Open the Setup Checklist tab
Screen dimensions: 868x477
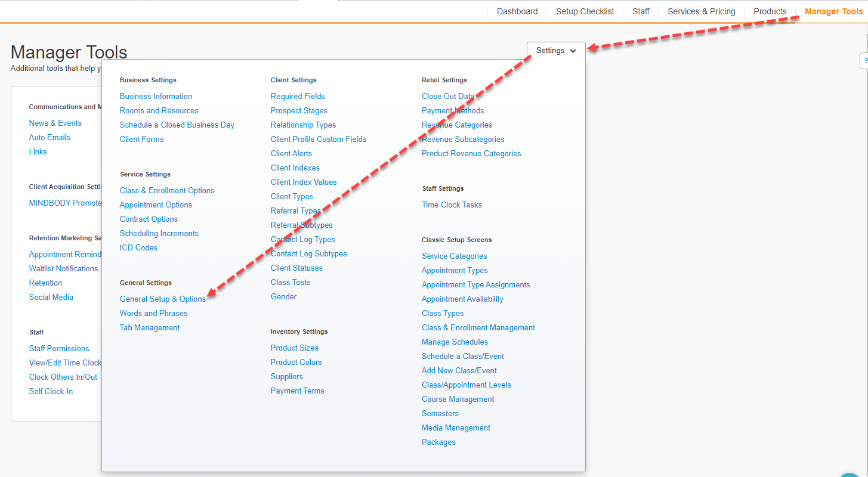[x=585, y=11]
